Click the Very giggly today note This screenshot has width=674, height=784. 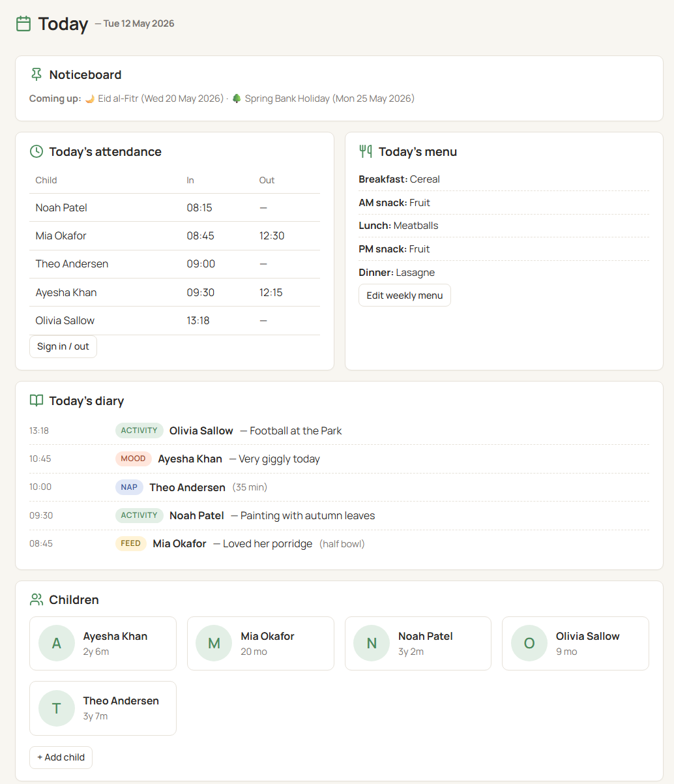[x=274, y=459]
